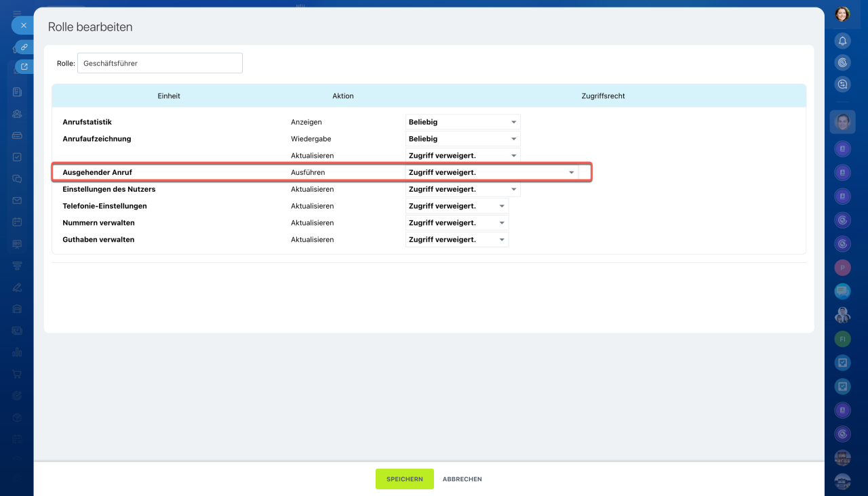
Task: Click shopping cart icon in left sidebar
Action: (17, 374)
